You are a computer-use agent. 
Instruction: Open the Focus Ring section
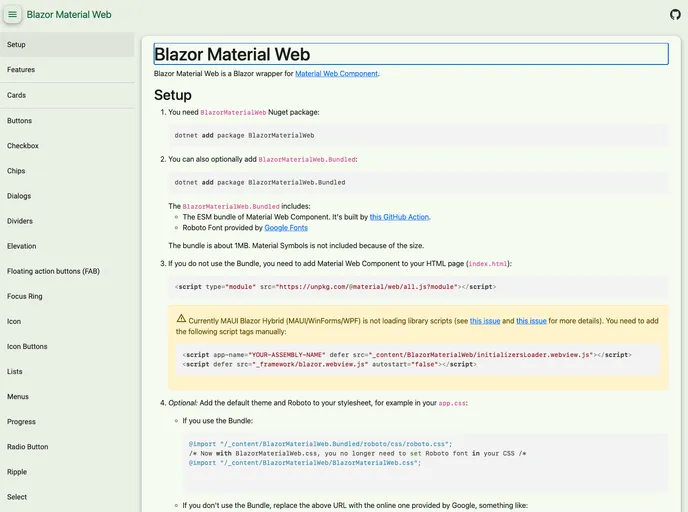pyautogui.click(x=25, y=296)
